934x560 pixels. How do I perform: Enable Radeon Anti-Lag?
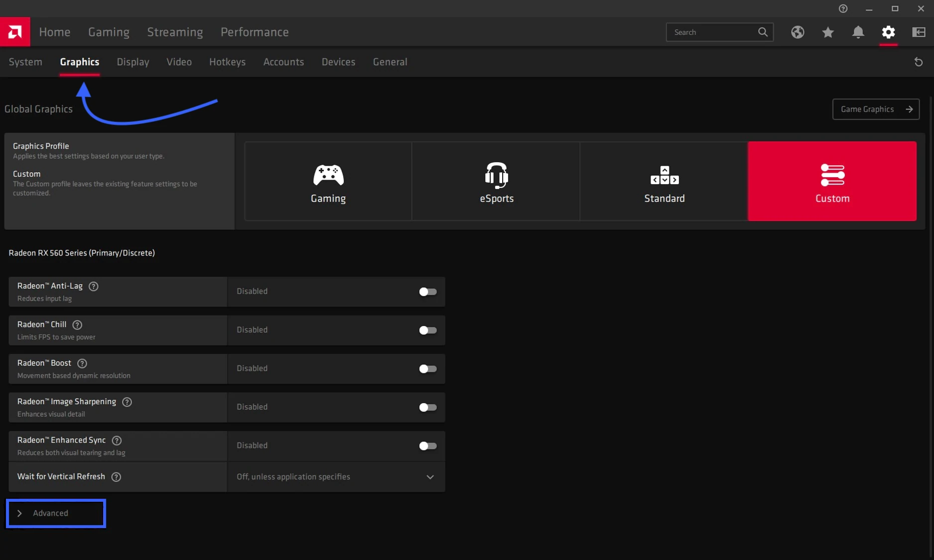(427, 292)
